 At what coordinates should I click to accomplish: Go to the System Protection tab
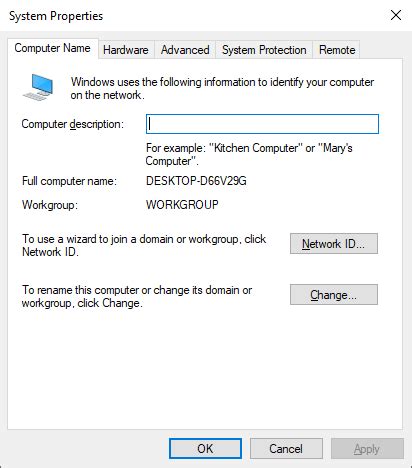pyautogui.click(x=264, y=50)
